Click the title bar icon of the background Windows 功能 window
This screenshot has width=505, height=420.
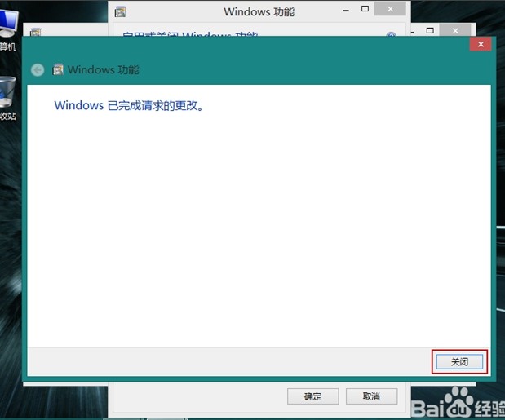pos(120,11)
